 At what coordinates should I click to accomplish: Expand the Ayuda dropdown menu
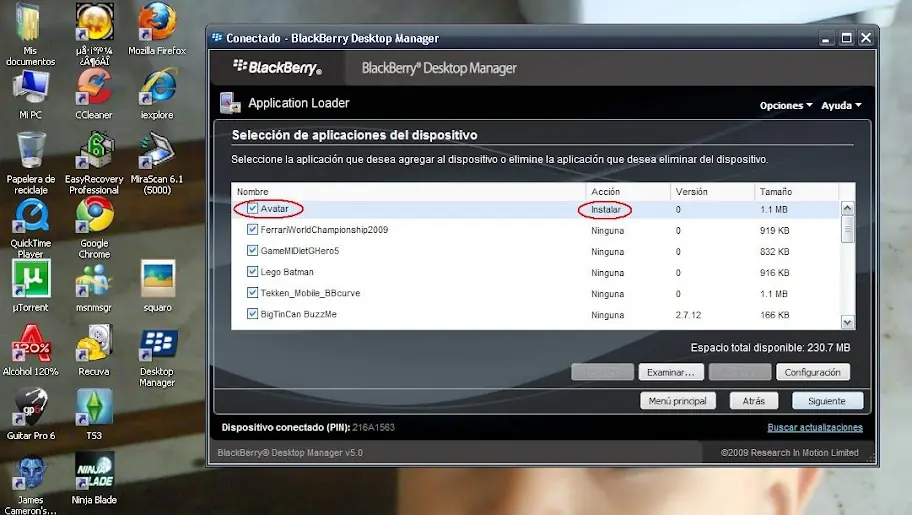click(841, 105)
